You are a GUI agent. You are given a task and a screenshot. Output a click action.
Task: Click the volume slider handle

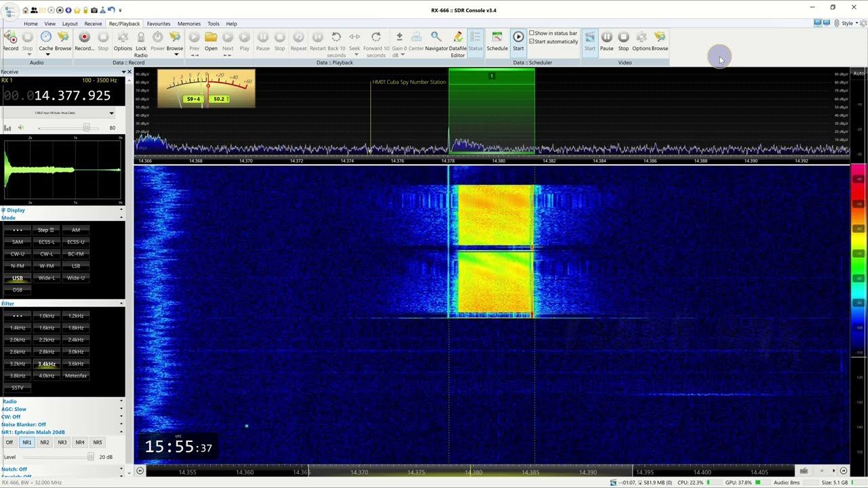click(86, 127)
